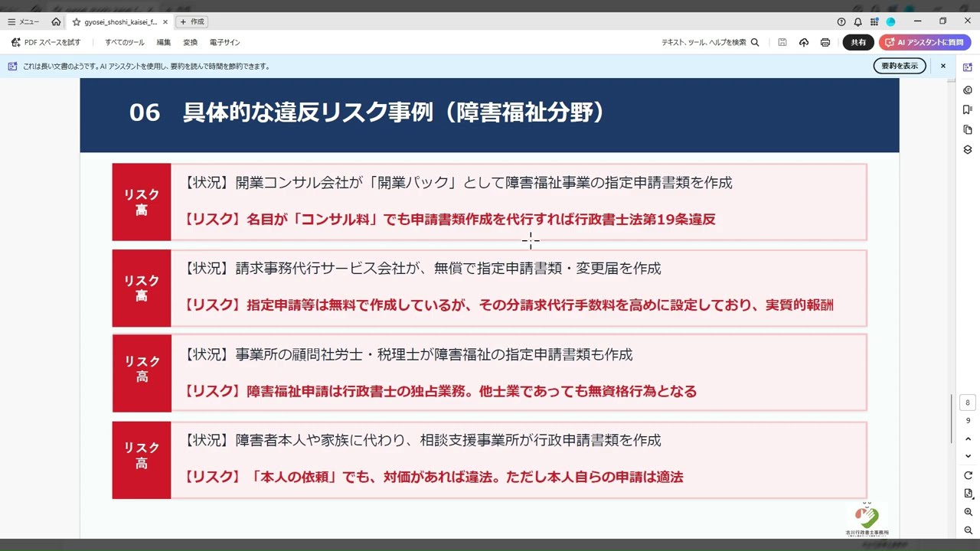Open the layers panel icon
This screenshot has width=980, height=551.
pos(968,149)
